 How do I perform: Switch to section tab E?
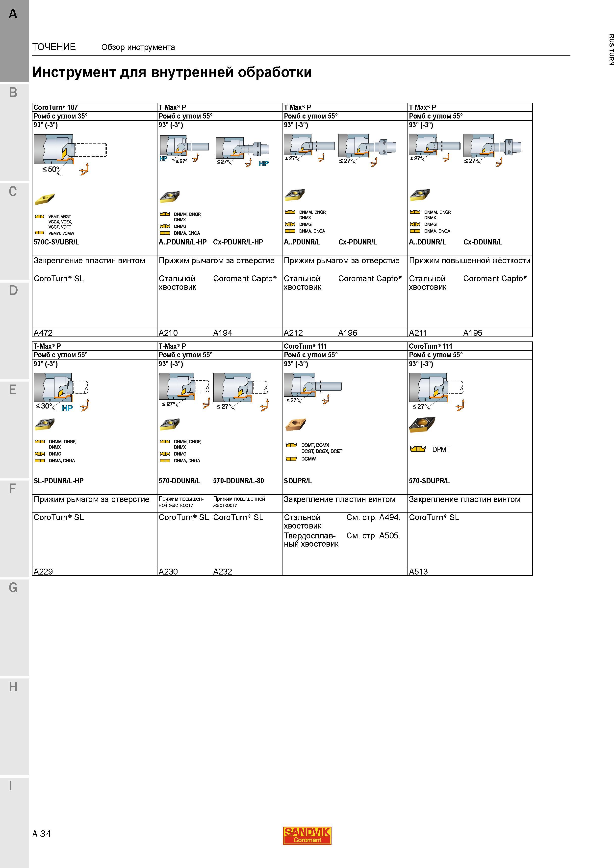pos(14,430)
